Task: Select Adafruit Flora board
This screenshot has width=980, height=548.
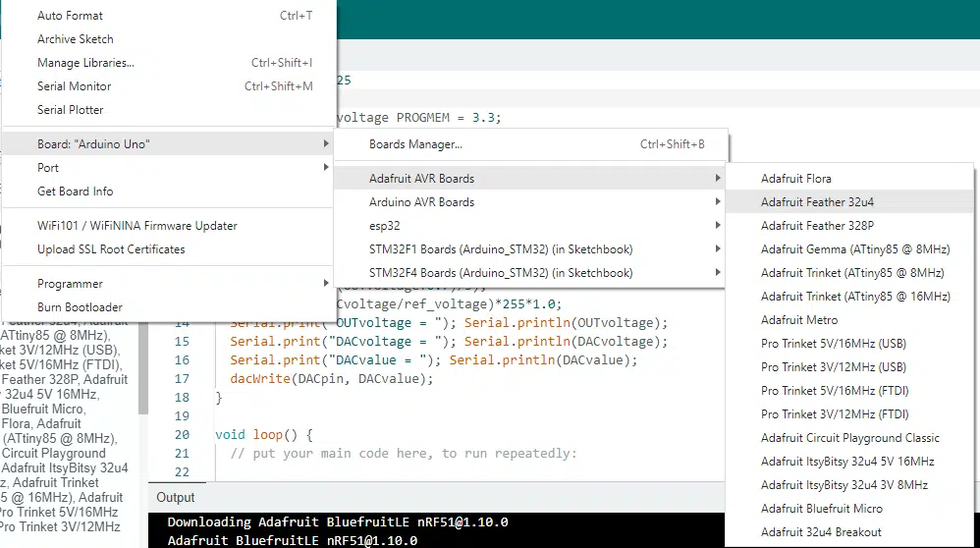Action: point(850,179)
